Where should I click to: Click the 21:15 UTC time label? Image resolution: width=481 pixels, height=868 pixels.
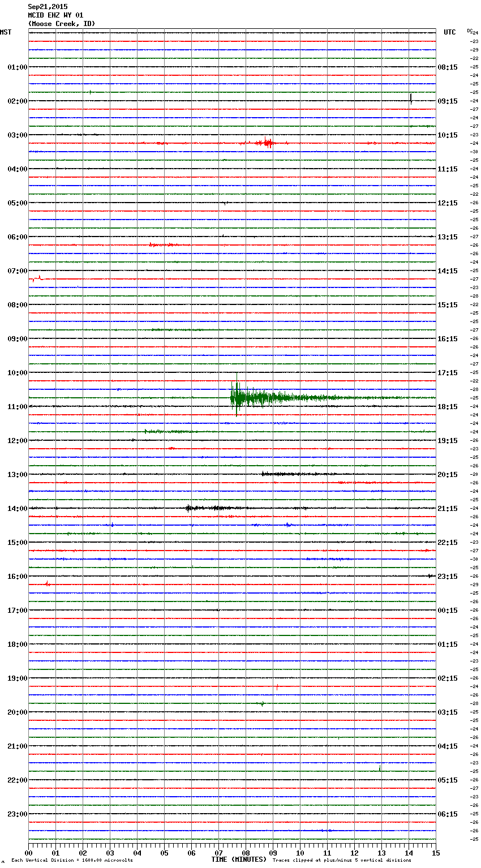tap(448, 509)
